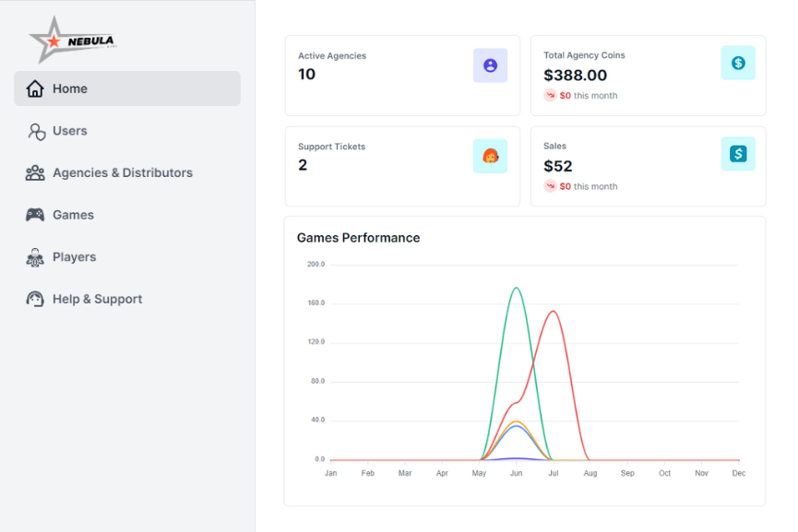Click the Sep label on chart axis
Viewport: 798px width, 532px height.
pyautogui.click(x=627, y=473)
